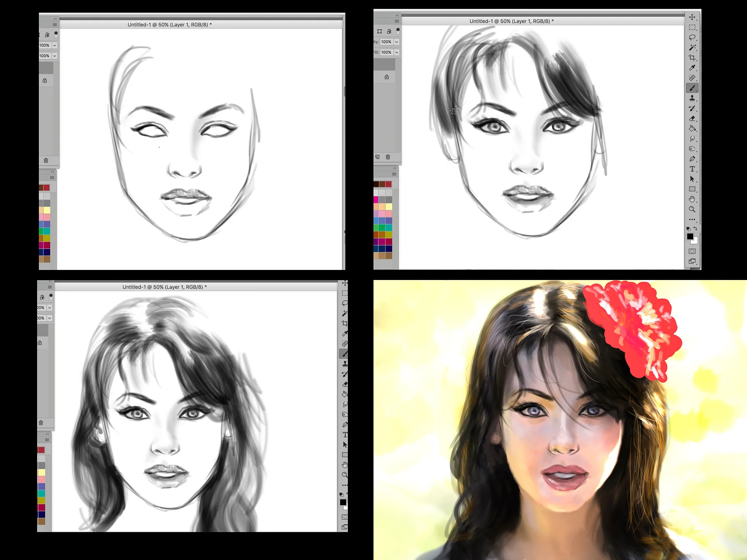The image size is (747, 560).
Task: Select the Zoom tool in the top-right toolbar
Action: (x=692, y=209)
